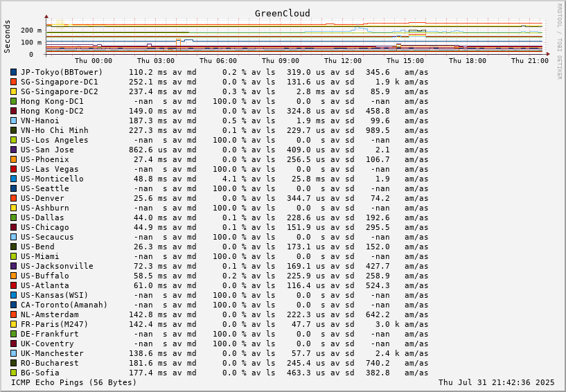Click the SG-Singapore-DC1 legend color swatch
Viewport: 566px width, 392px height.
14,82
